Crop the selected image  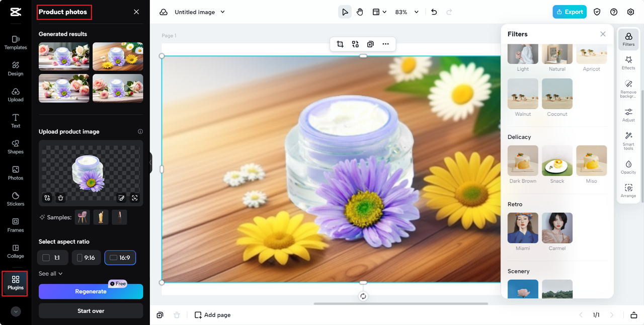340,44
